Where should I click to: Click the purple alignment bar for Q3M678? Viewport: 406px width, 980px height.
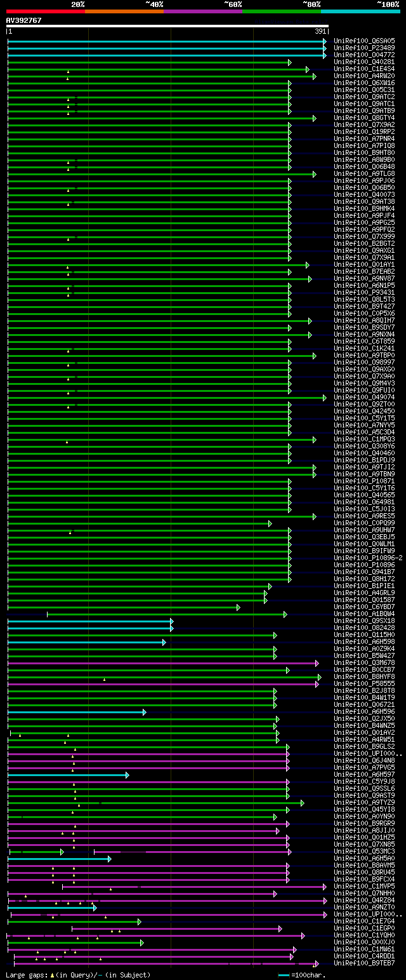163,663
